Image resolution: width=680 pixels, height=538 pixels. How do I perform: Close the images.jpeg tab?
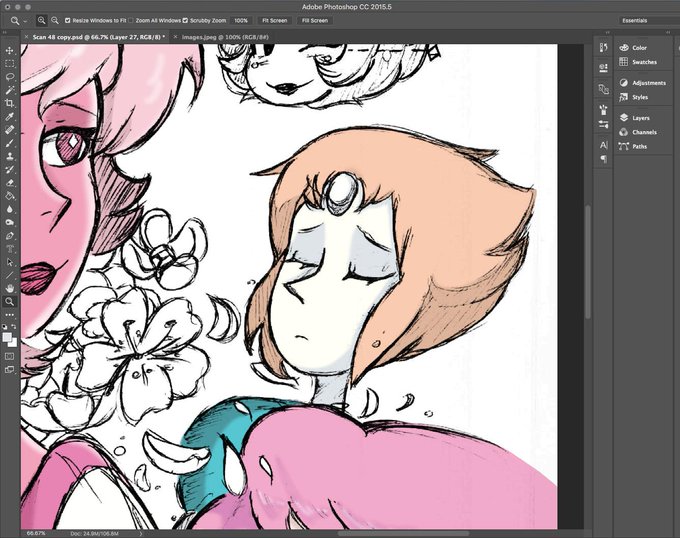pyautogui.click(x=176, y=37)
